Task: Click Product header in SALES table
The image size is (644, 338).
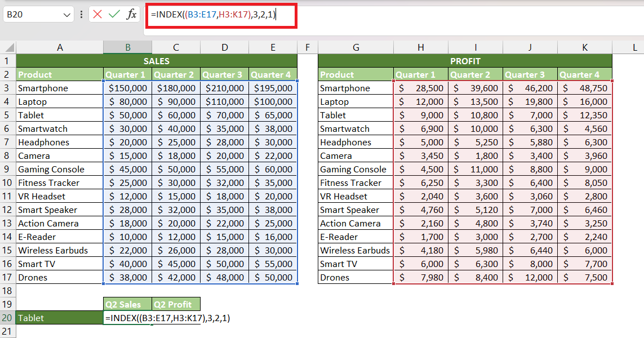Action: click(60, 74)
